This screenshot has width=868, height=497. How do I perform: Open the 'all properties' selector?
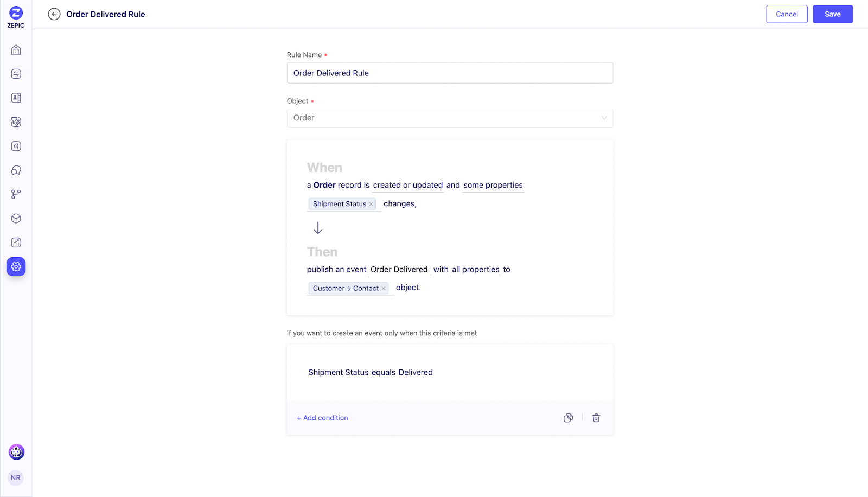pyautogui.click(x=476, y=270)
